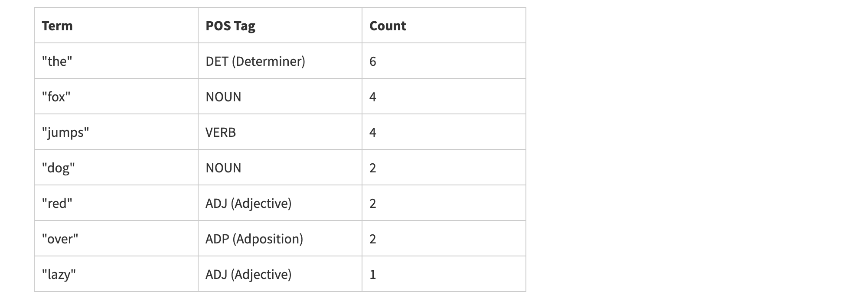Click the NOUN tag in fox row
The height and width of the screenshot is (298, 868).
[223, 97]
